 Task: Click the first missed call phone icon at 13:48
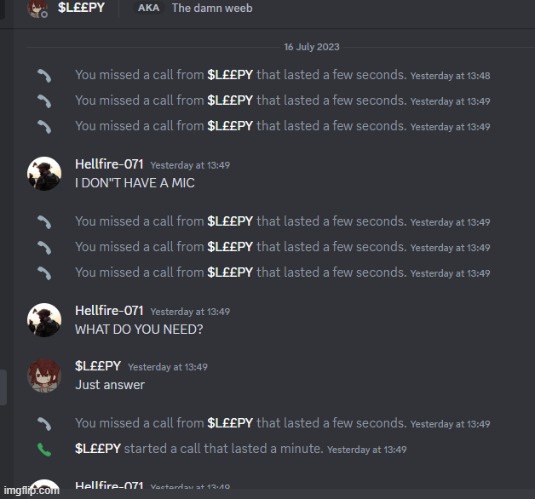coord(44,76)
